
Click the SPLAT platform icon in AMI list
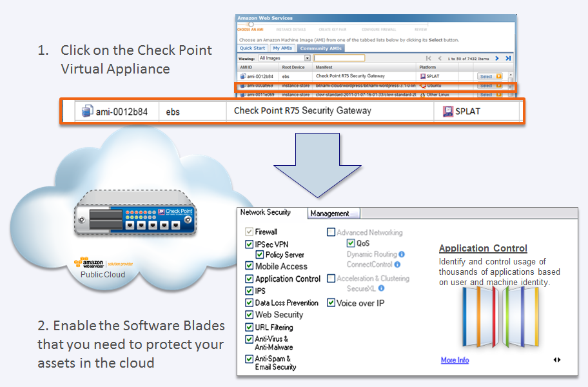(423, 76)
